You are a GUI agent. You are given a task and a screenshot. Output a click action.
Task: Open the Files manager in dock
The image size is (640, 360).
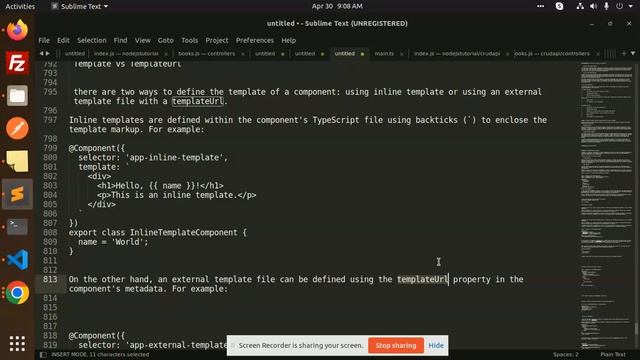(x=17, y=96)
